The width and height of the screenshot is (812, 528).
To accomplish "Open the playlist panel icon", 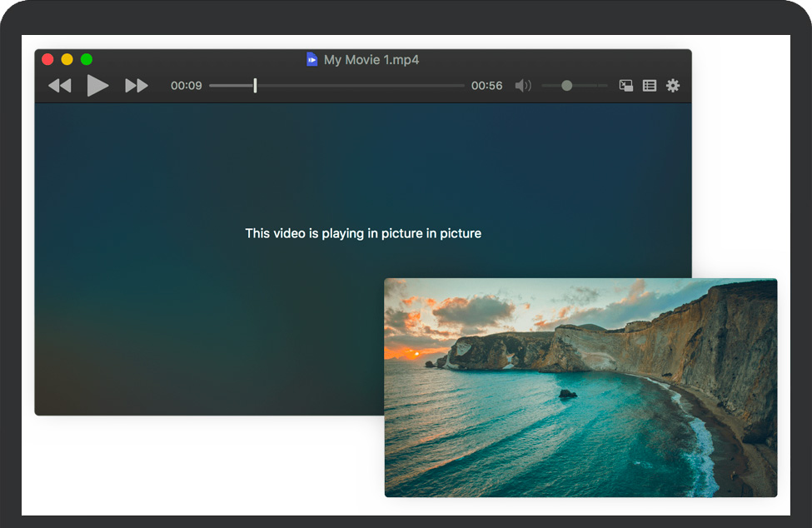I will pyautogui.click(x=650, y=86).
